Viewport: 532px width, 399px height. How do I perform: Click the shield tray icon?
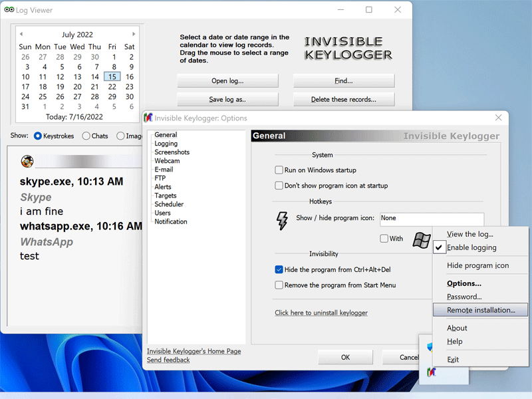pyautogui.click(x=430, y=346)
